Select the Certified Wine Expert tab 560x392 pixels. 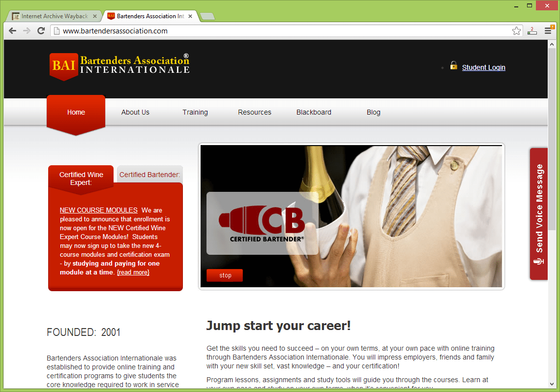[81, 179]
